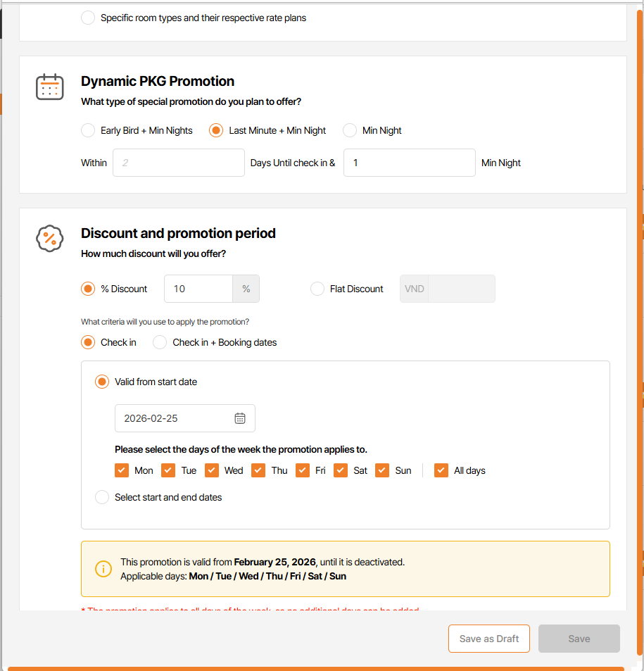Select the start and end dates option
Viewport: 644px width, 671px height.
point(102,497)
